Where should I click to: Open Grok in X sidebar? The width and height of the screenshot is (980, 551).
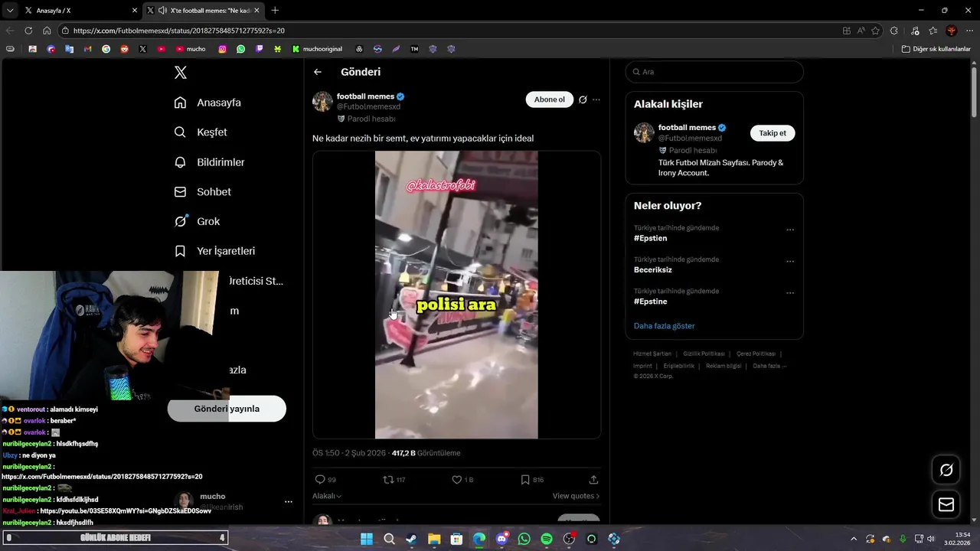(197, 221)
